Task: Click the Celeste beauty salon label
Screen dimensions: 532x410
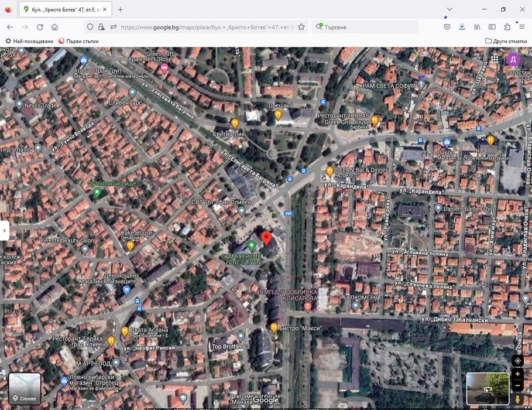Action: click(67, 241)
